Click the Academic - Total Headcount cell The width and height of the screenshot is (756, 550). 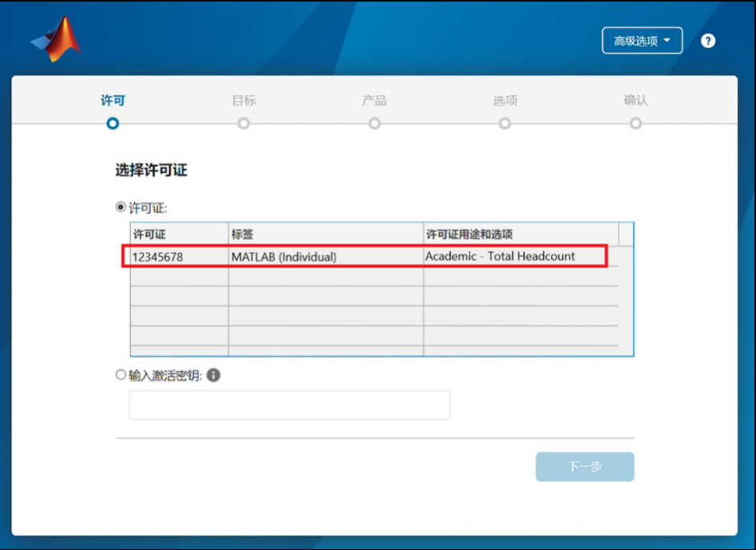500,256
